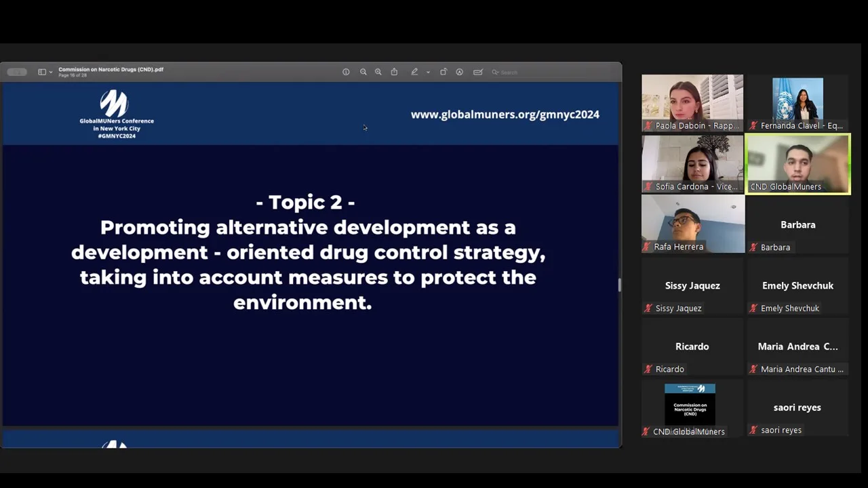
Task: Click the form filling toolbar icon
Action: [x=478, y=72]
